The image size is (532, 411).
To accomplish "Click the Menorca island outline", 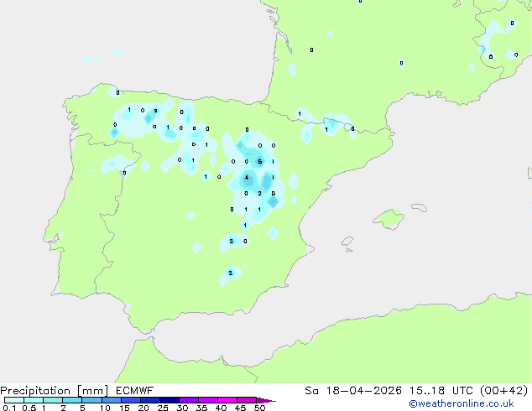I will (420, 207).
